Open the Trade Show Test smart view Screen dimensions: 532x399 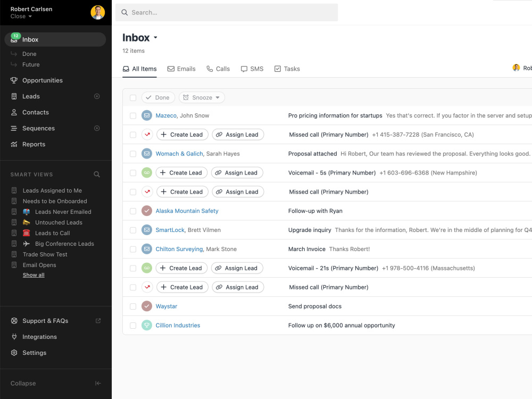tap(45, 254)
